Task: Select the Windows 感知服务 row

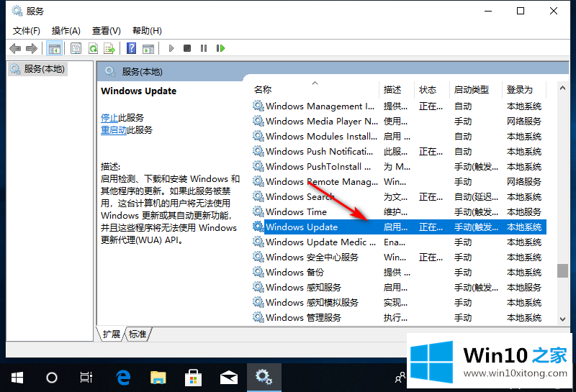Action: tap(400, 287)
